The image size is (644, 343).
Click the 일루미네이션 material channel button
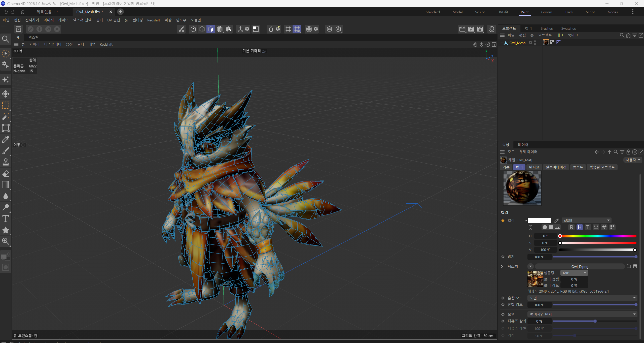pos(556,167)
